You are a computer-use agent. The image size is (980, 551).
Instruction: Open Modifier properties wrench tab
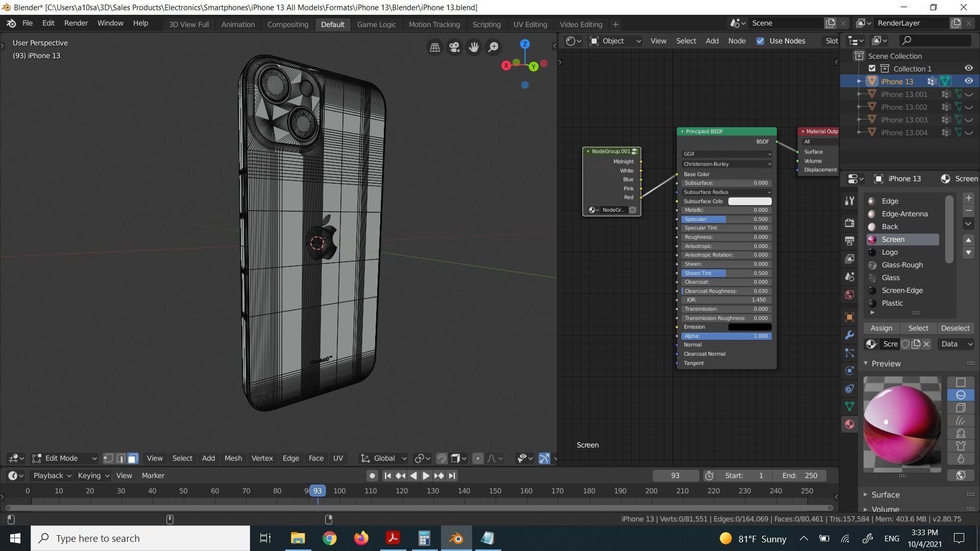(849, 335)
